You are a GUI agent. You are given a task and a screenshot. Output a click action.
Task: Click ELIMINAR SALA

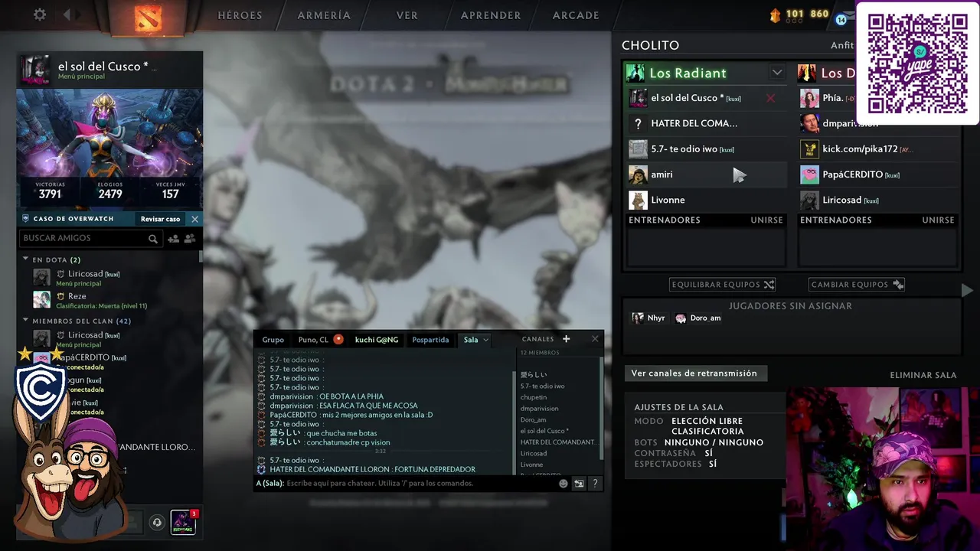coord(923,375)
